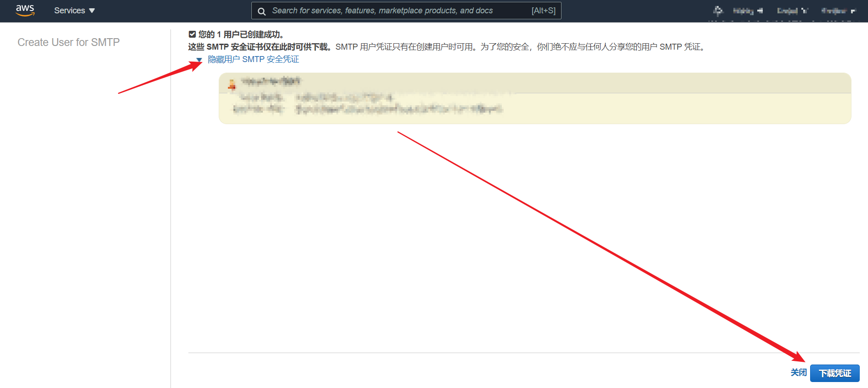Open the notifications bell icon
Viewport: 868px width, 388px height.
point(718,11)
